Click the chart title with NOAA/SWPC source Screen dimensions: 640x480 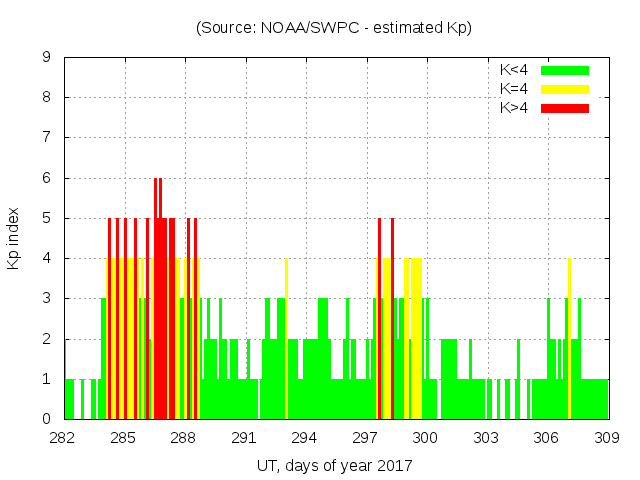[x=334, y=28]
